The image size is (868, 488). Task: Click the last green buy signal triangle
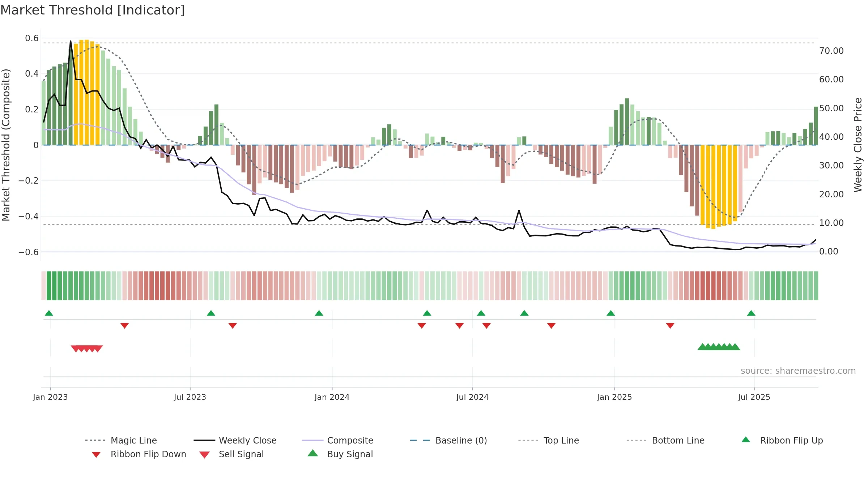point(735,347)
